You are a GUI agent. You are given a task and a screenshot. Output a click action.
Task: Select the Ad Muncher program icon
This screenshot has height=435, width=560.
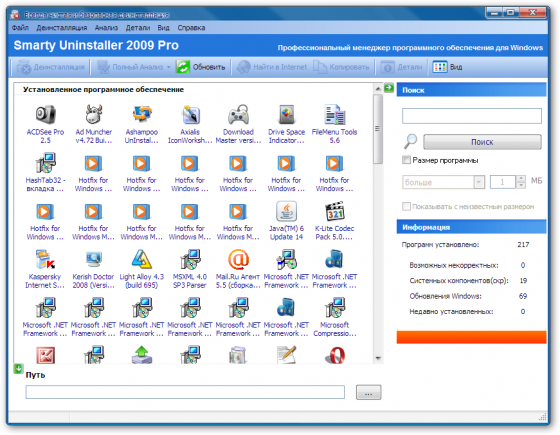pos(94,114)
